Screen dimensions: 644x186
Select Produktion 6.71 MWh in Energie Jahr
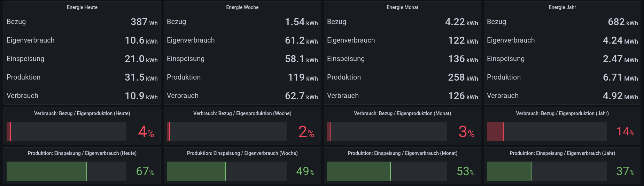(x=620, y=77)
